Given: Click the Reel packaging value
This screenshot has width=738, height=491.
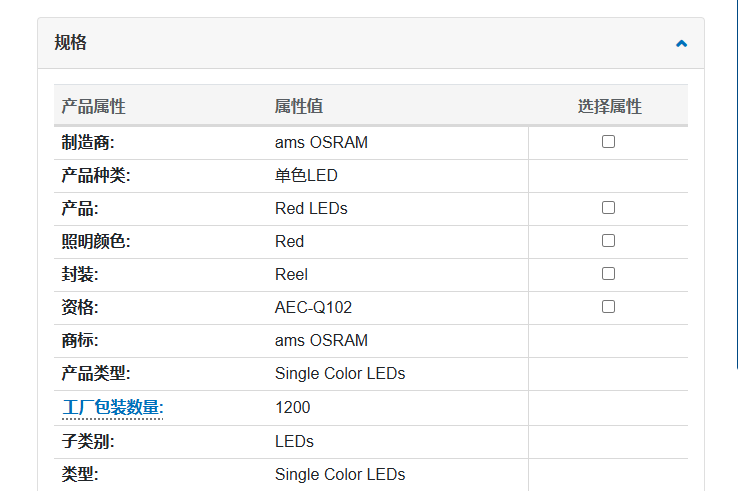Looking at the screenshot, I should [291, 274].
